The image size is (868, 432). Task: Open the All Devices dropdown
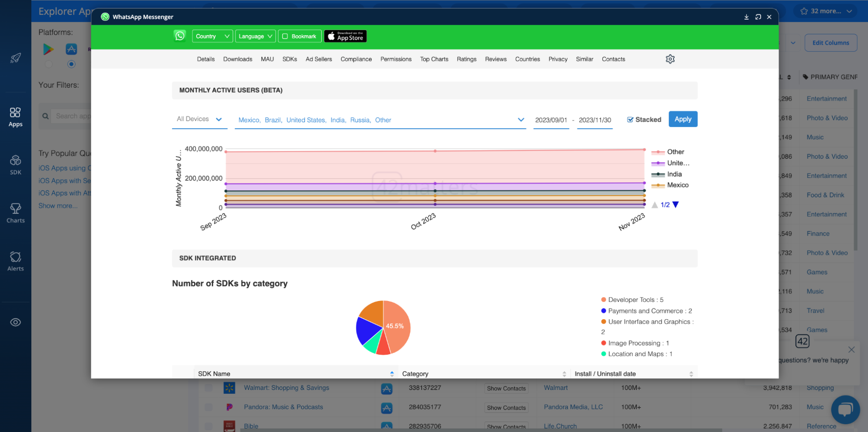coord(199,119)
